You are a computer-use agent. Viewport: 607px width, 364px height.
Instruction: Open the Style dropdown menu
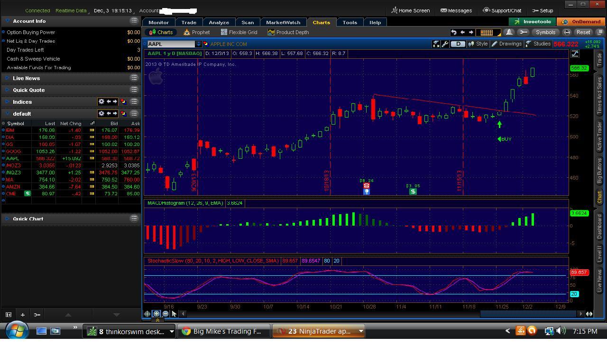(x=478, y=44)
